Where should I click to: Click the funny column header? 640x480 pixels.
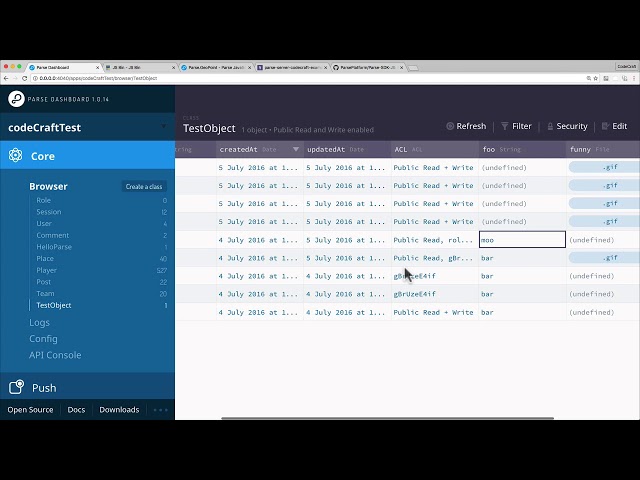[x=603, y=149]
